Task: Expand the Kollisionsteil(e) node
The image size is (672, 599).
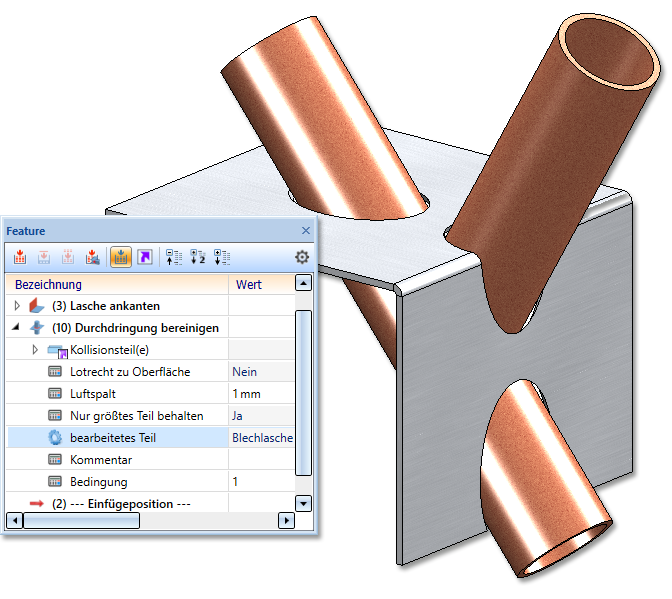Action: (35, 350)
